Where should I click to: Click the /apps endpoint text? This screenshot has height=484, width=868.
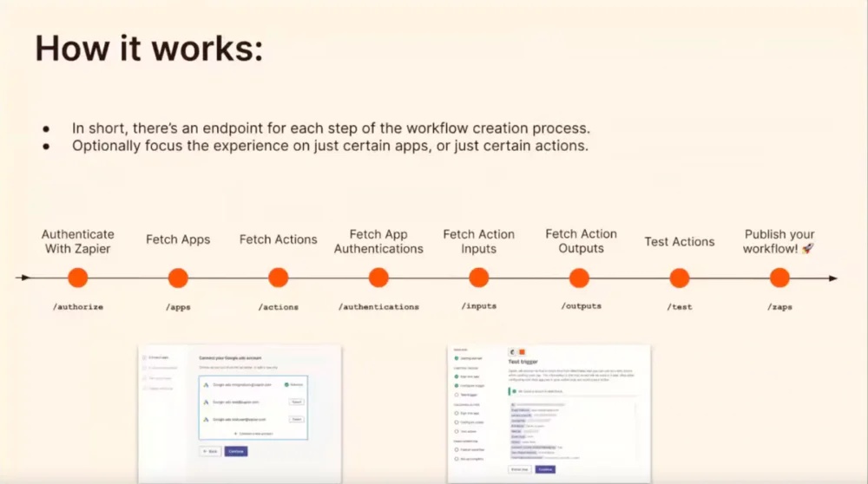178,307
